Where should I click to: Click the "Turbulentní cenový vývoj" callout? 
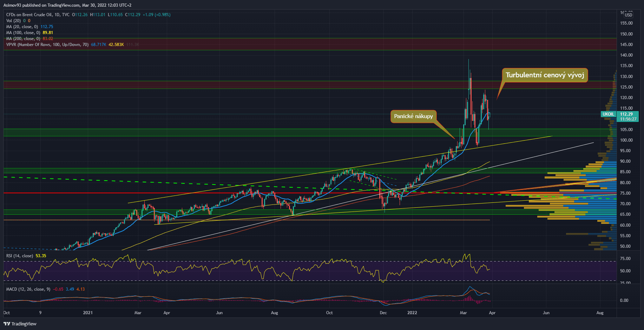pyautogui.click(x=545, y=75)
